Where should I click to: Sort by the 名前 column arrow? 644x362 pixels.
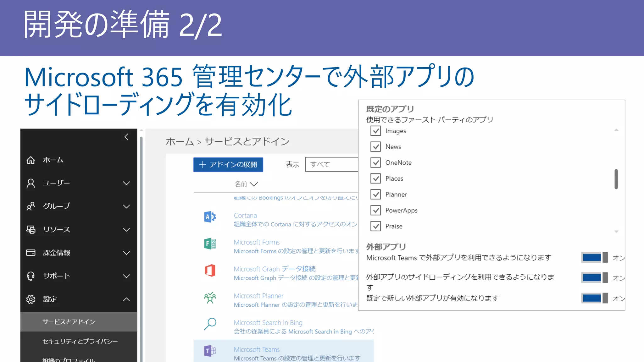[x=254, y=184]
